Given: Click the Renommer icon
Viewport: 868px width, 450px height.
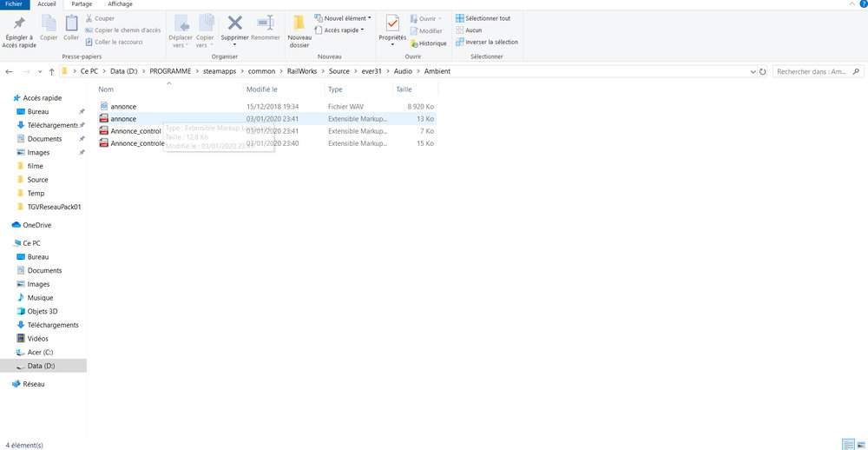Looking at the screenshot, I should [x=265, y=23].
